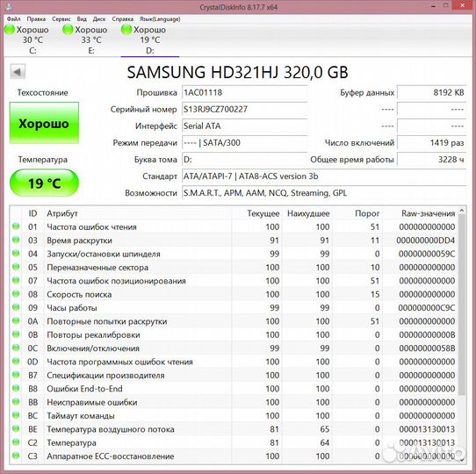Click the status dot for attribute 03
Image resolution: width=476 pixels, height=474 pixels.
[x=16, y=240]
